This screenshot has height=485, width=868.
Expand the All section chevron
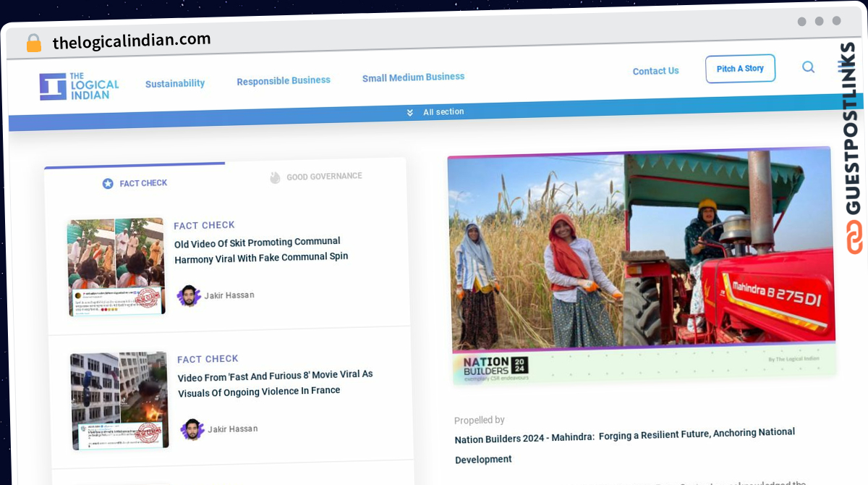[x=410, y=112]
